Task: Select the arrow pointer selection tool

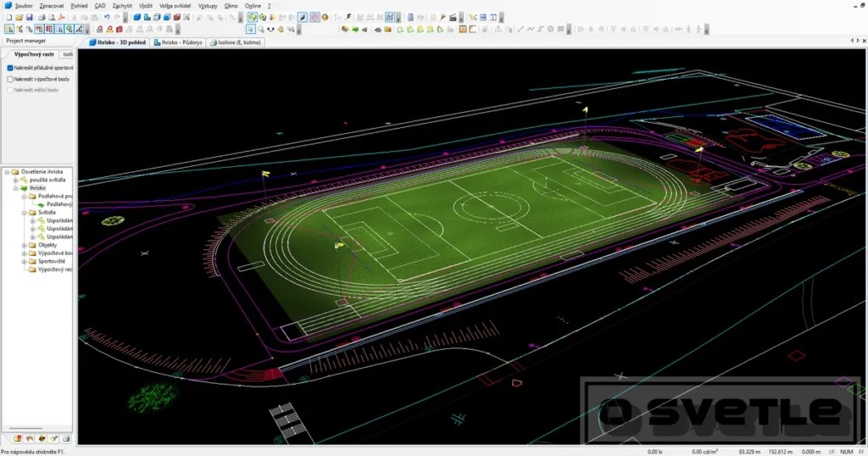Action: pos(251,30)
